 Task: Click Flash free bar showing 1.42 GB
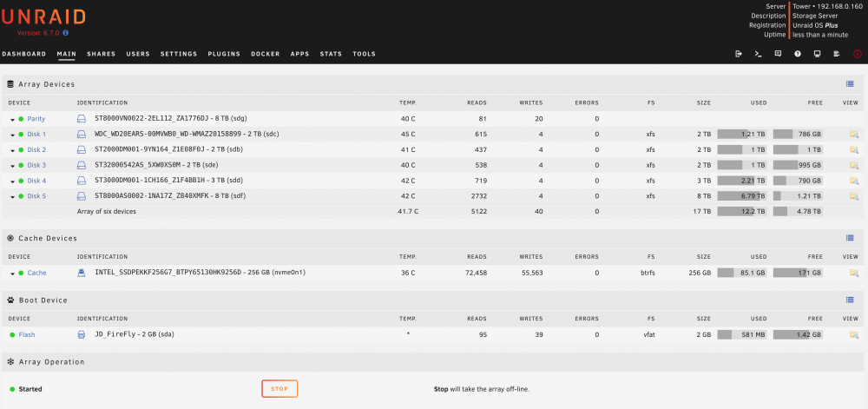798,334
